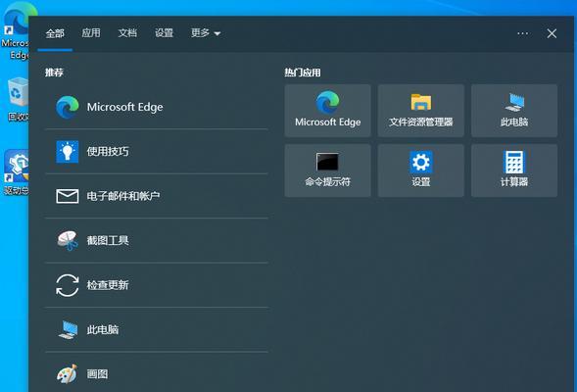The width and height of the screenshot is (577, 392).
Task: Open the 画图 palette icon
Action: coord(68,374)
